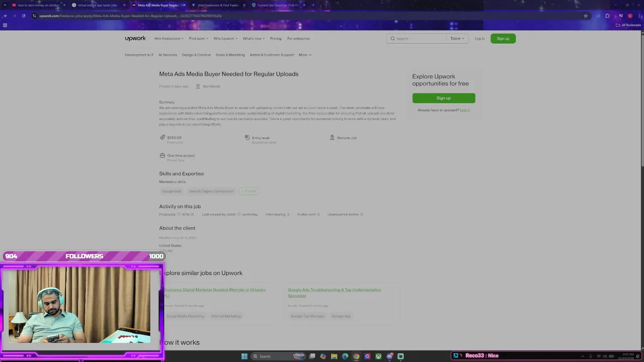
Task: Click the Internet Marketing tag
Action: coord(226,316)
